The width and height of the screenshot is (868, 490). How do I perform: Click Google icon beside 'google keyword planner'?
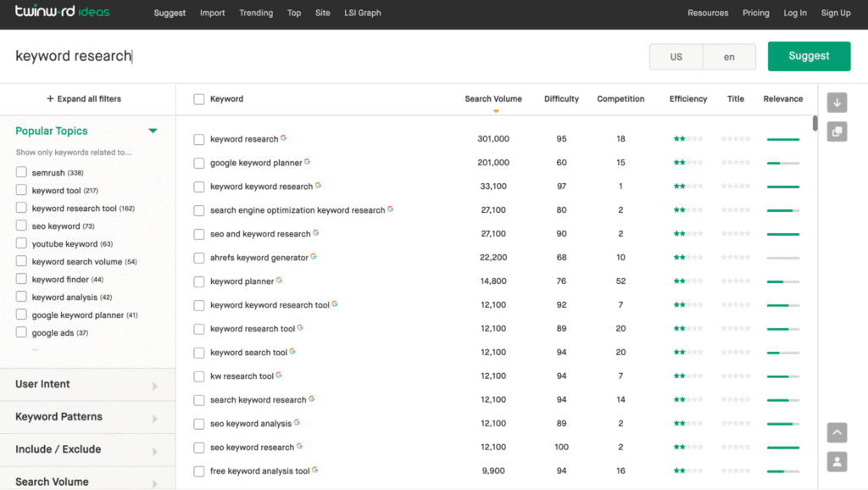[x=308, y=162]
